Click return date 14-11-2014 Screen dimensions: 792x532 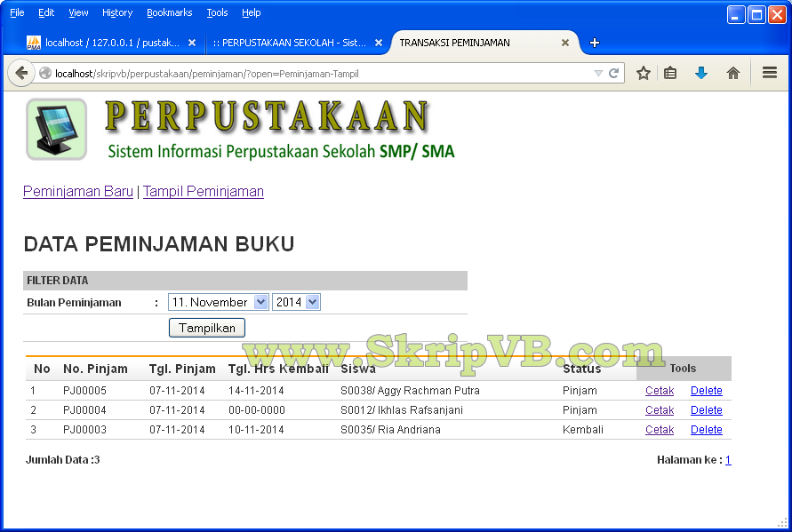point(256,391)
